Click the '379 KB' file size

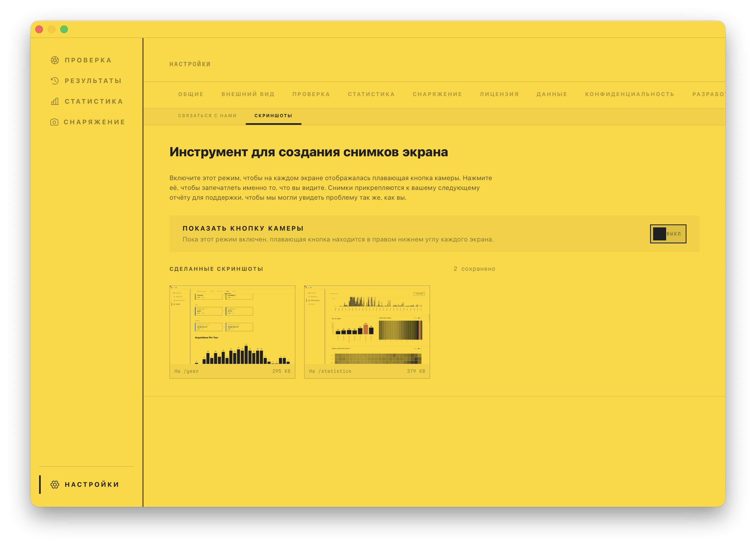coord(416,371)
